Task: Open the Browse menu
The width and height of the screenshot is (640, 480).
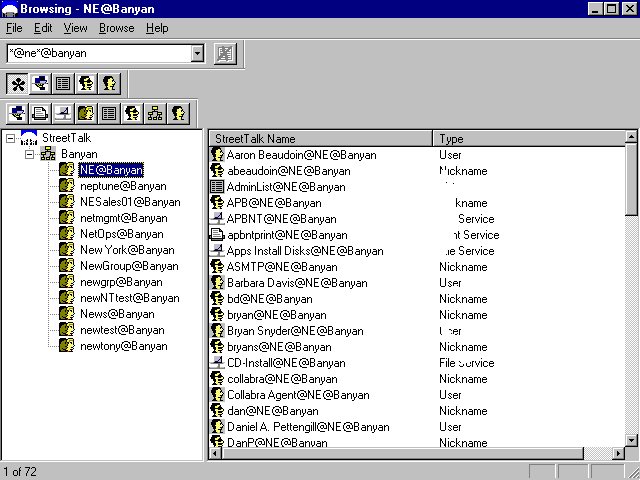Action: 116,28
